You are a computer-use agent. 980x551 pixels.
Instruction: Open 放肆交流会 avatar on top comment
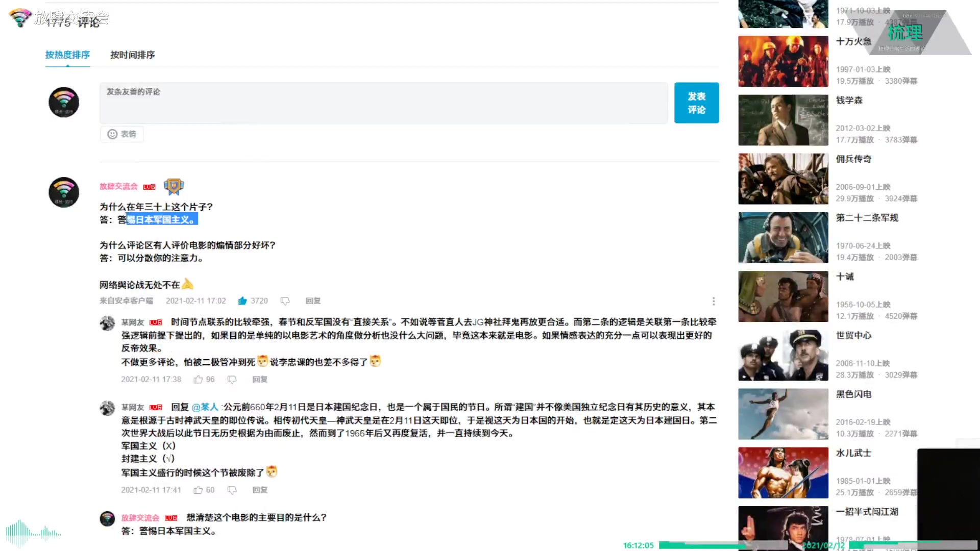pos(64,192)
